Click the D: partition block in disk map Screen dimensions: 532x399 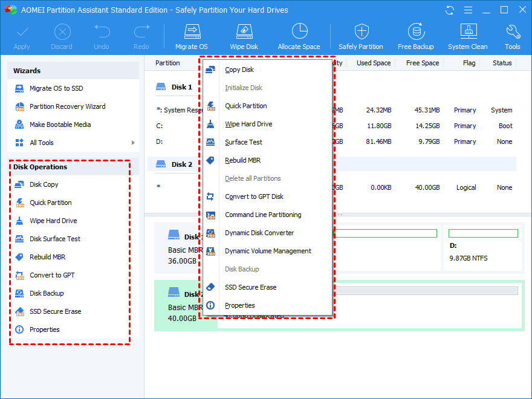pyautogui.click(x=482, y=247)
